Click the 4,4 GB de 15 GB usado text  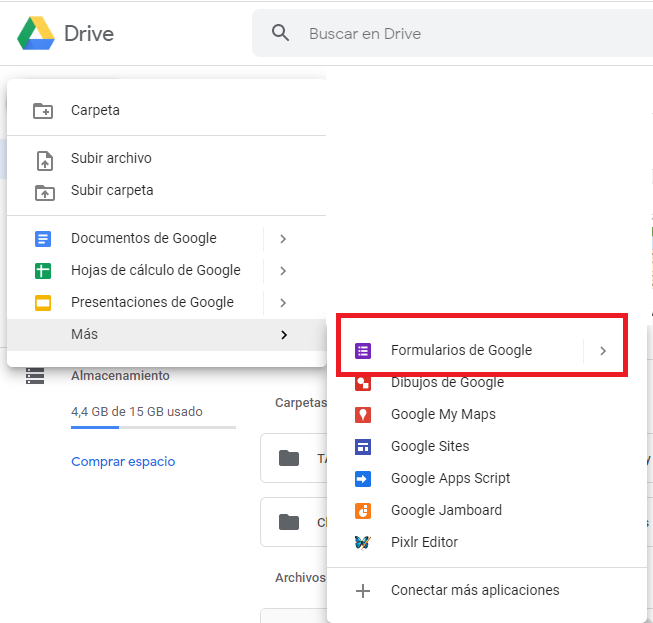coord(137,411)
